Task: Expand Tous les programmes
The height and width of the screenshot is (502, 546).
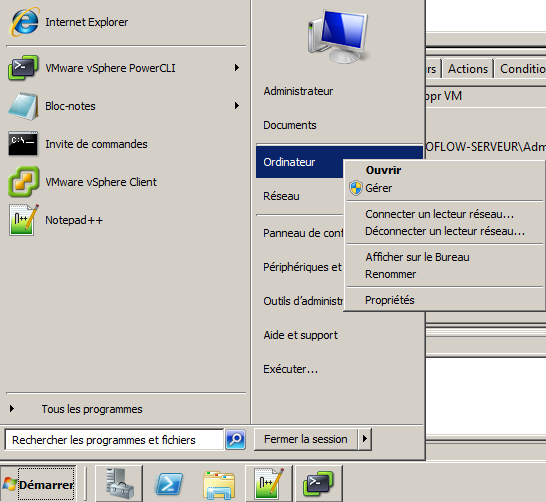Action: 125,409
